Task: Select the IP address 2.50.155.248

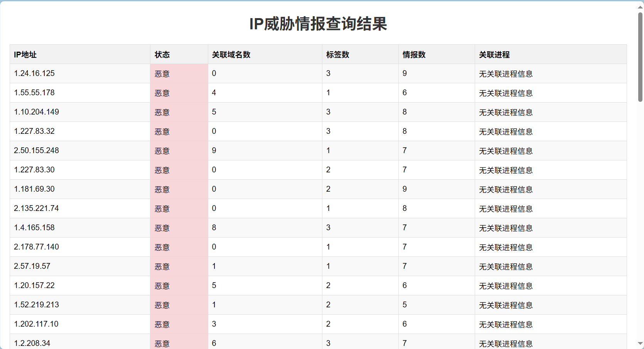Action: (36, 150)
